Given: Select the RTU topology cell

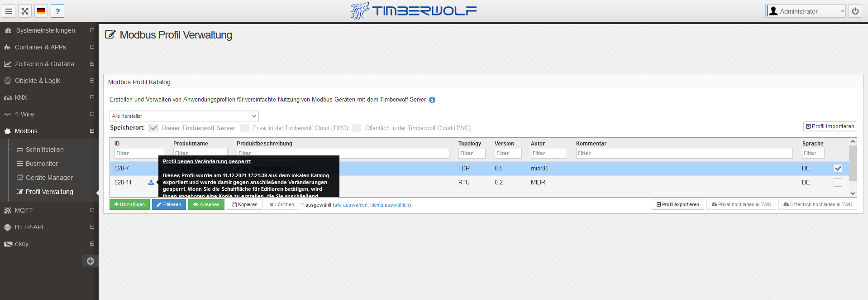Looking at the screenshot, I should 464,182.
